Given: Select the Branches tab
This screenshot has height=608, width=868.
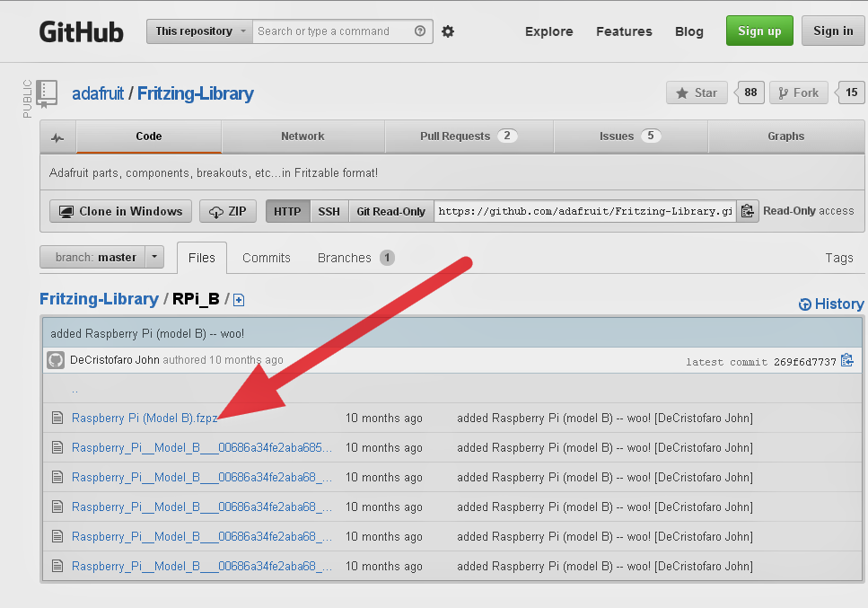Looking at the screenshot, I should coord(356,258).
